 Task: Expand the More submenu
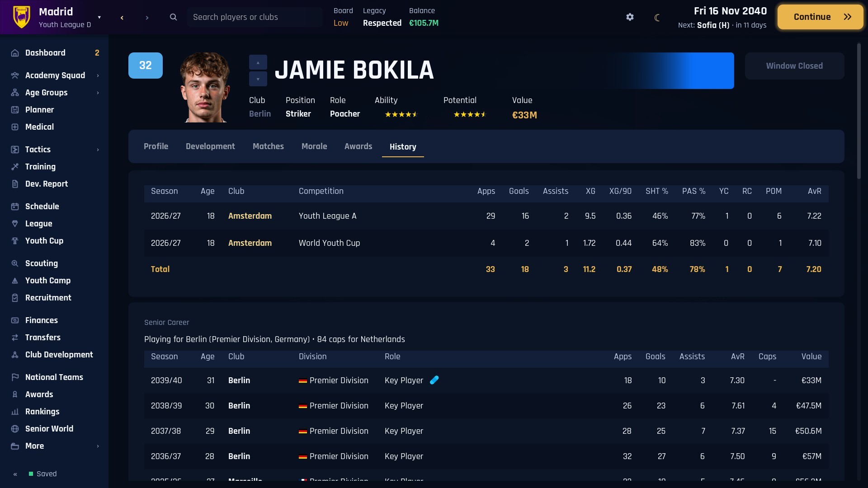click(x=98, y=446)
